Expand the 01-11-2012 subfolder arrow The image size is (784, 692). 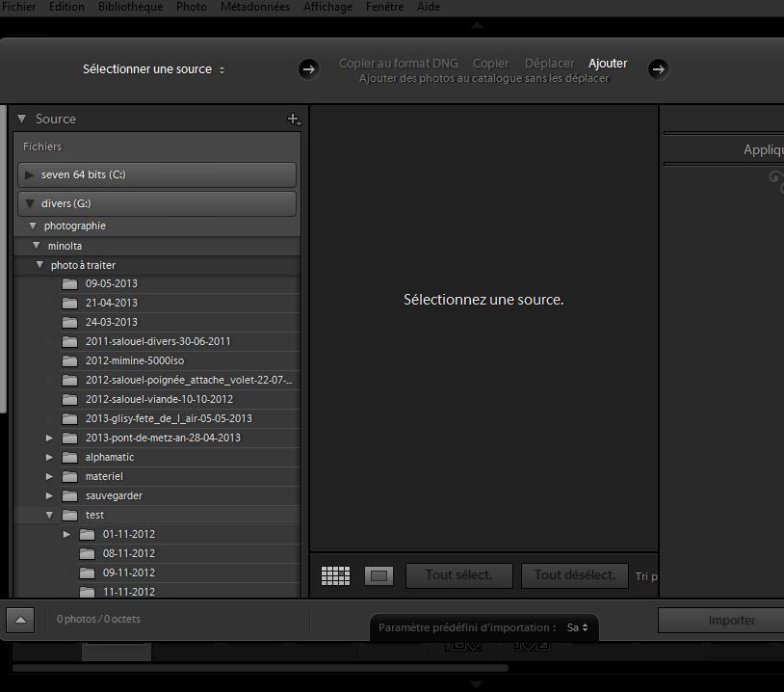tap(66, 534)
